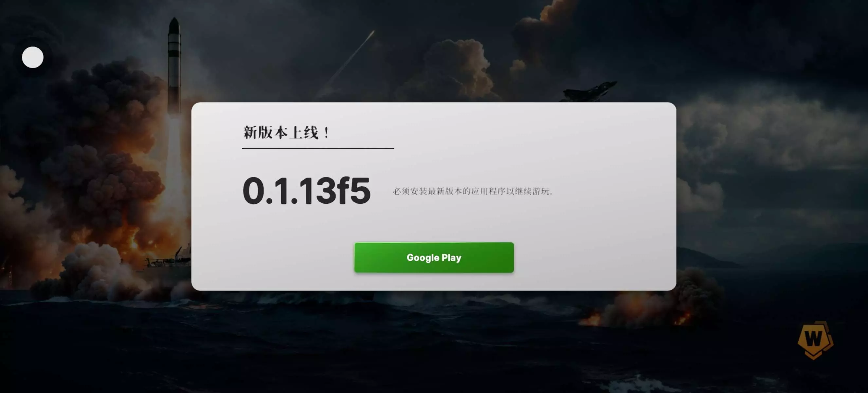Click the gold W hexagon logo
868x393 pixels.
click(x=815, y=340)
